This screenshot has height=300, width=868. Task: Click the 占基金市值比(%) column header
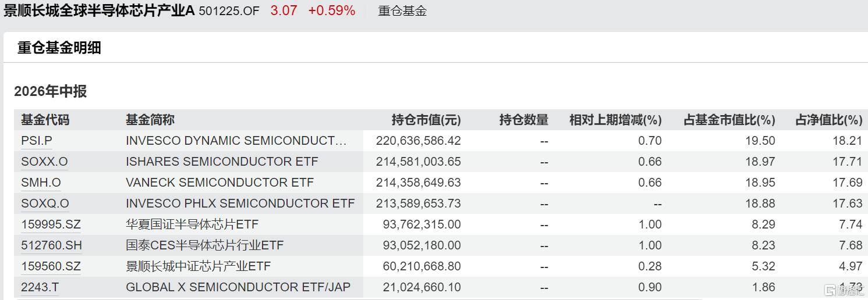(729, 120)
